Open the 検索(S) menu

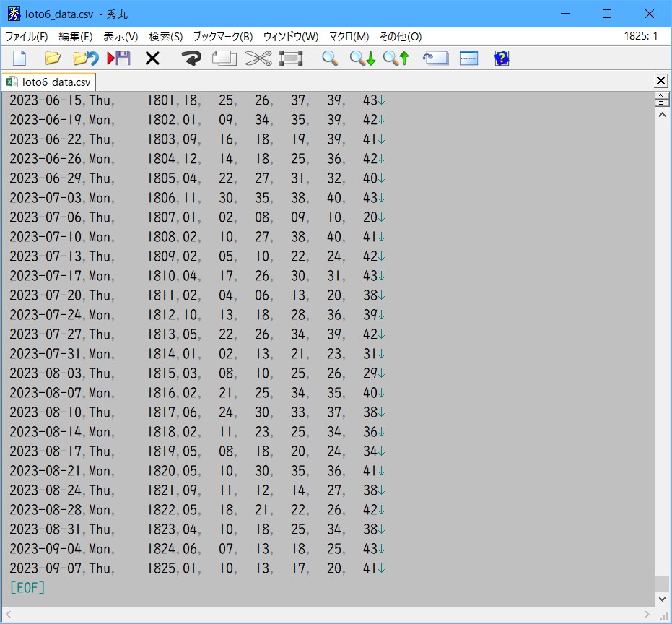pyautogui.click(x=166, y=37)
